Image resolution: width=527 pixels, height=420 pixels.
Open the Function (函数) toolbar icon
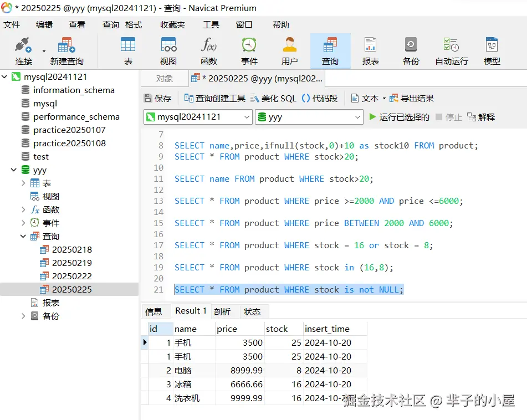[x=209, y=45]
